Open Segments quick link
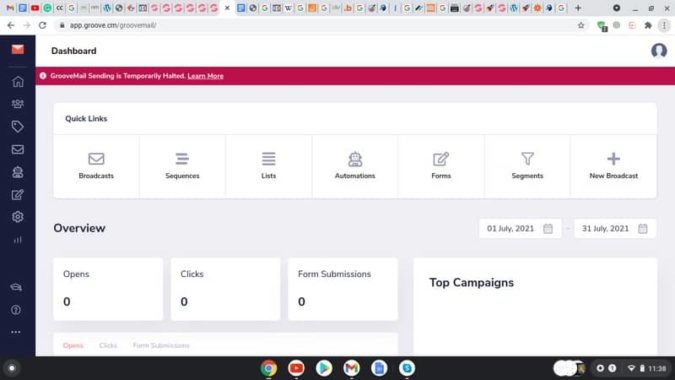Image resolution: width=675 pixels, height=380 pixels. (527, 166)
